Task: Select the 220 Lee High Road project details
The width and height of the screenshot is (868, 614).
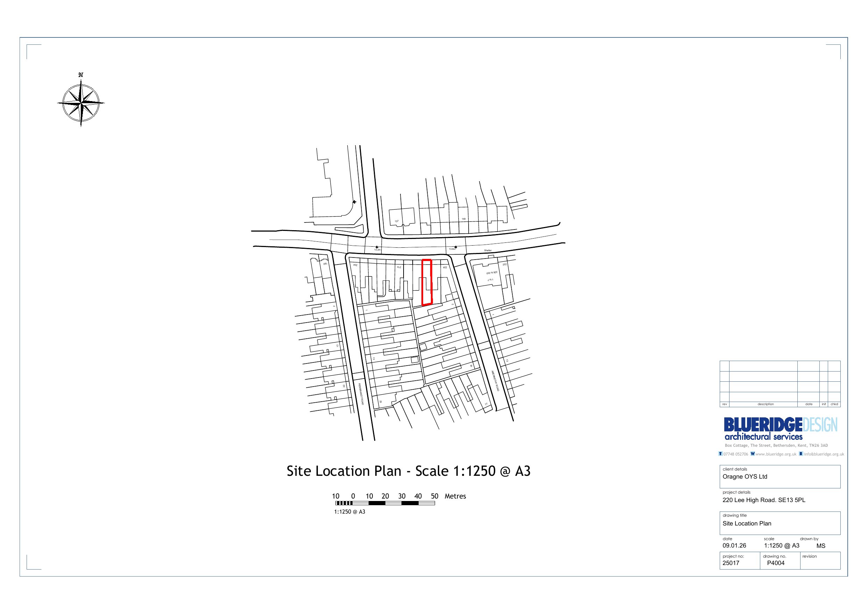Action: point(764,500)
